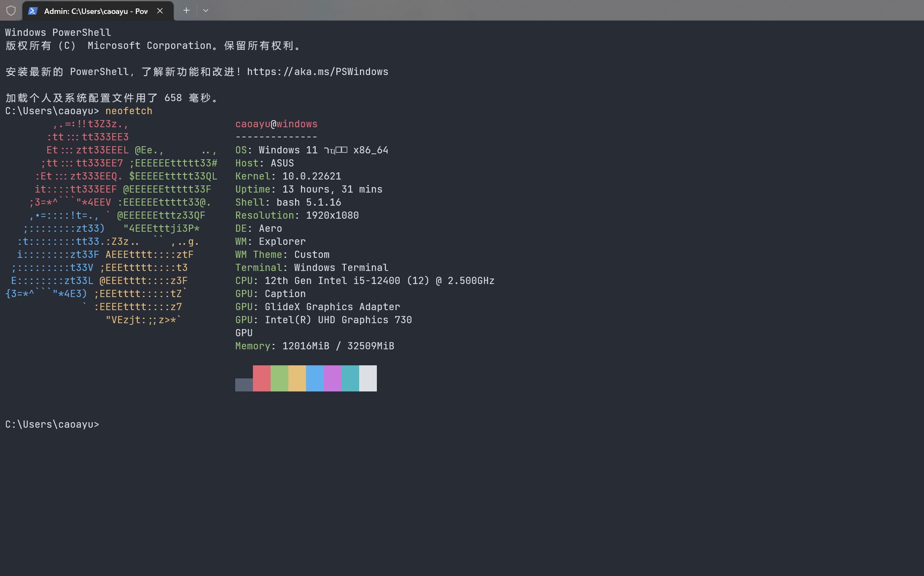Click the purple color block
Viewport: 924px width, 576px height.
pyautogui.click(x=333, y=378)
